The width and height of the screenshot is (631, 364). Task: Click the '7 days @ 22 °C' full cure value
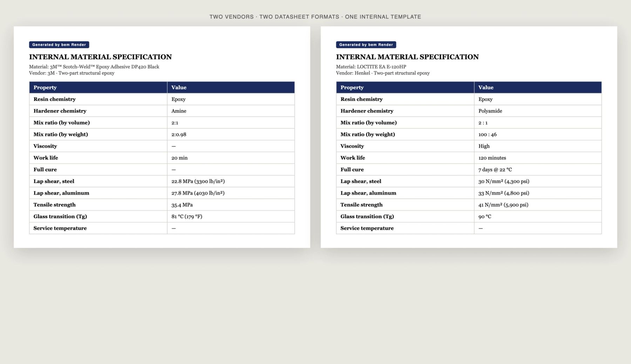tap(495, 170)
